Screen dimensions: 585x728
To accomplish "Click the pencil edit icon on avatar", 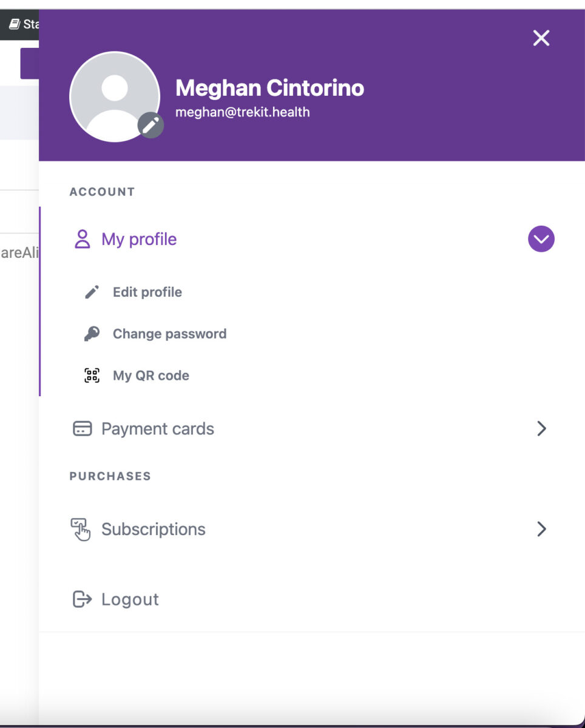I will [x=150, y=126].
